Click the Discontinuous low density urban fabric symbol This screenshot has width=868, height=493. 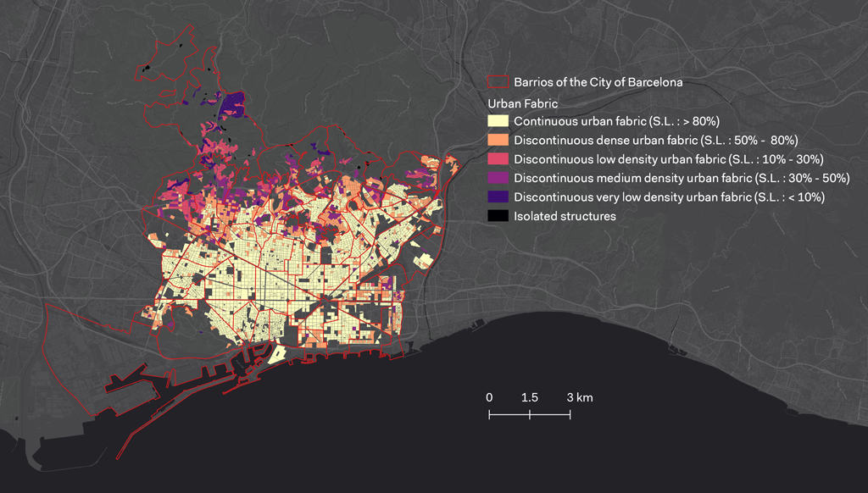pos(497,159)
